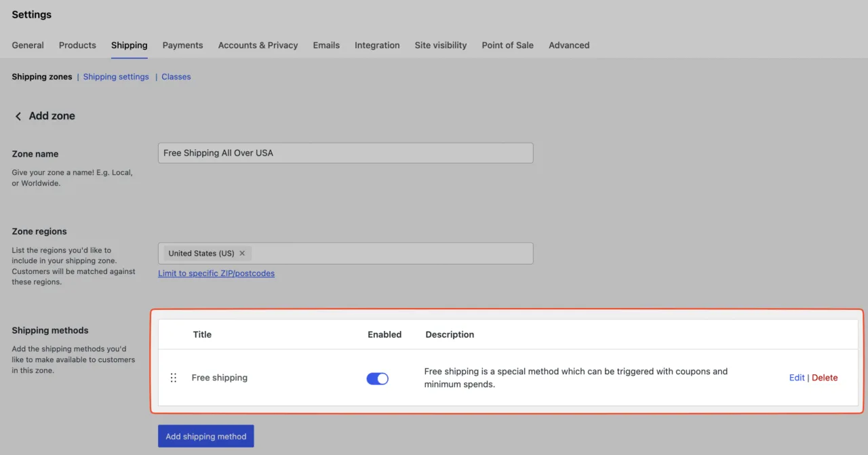Image resolution: width=868 pixels, height=455 pixels.
Task: Open the General settings tab
Action: pos(28,45)
